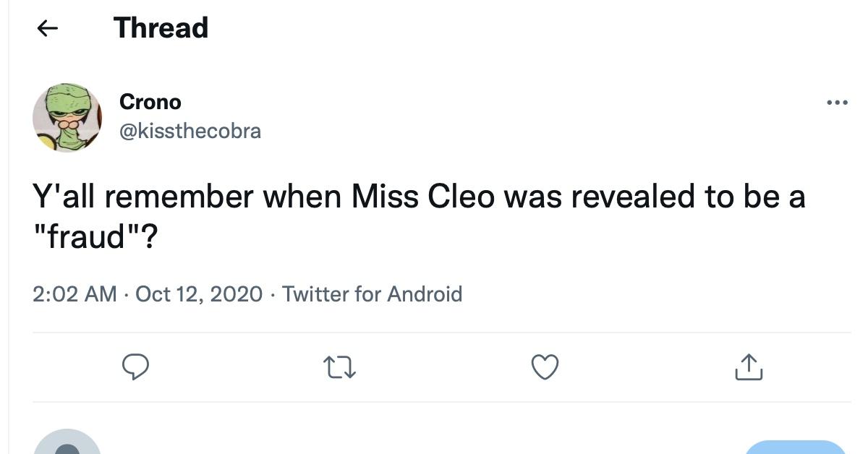
Task: Click the Twitter for Android source link
Action: pyautogui.click(x=372, y=294)
